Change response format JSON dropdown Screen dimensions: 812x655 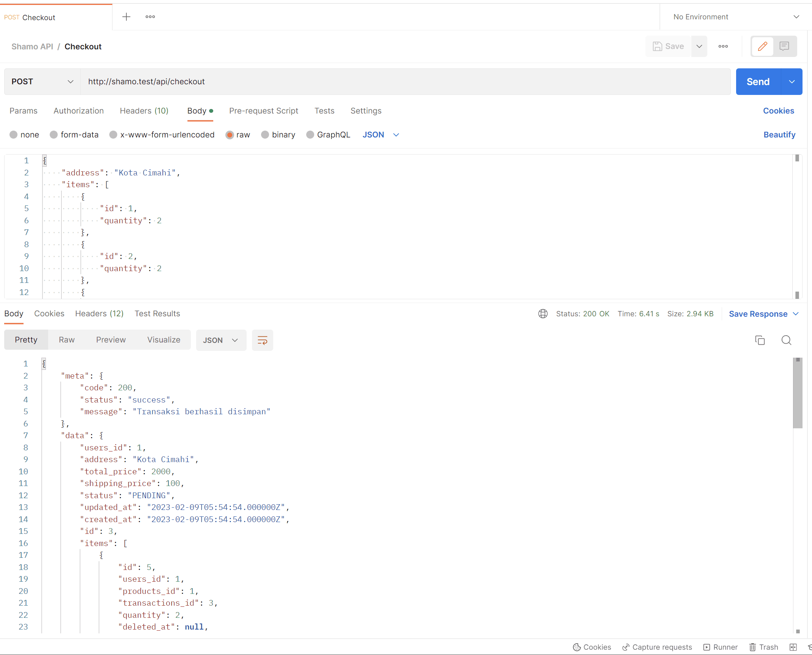coord(221,340)
